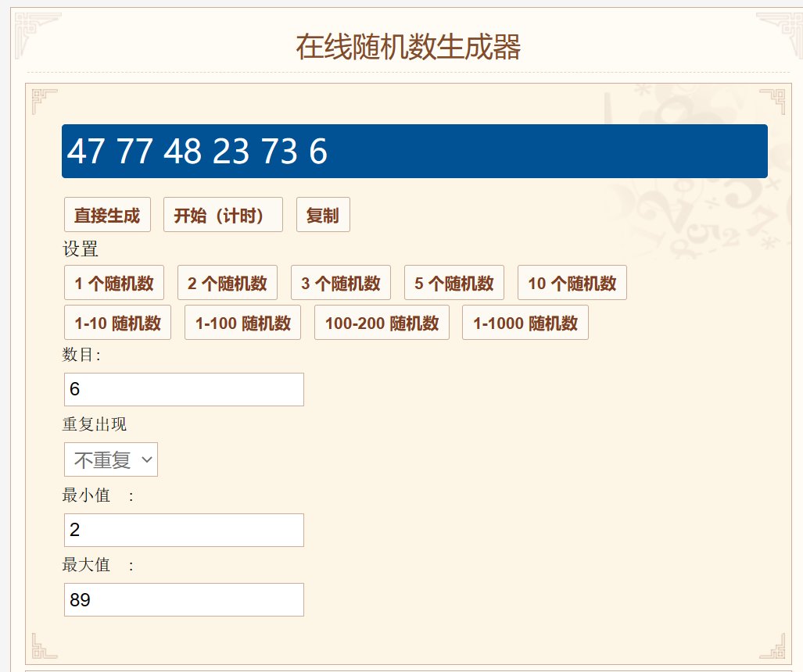Choose the 5 个随机数 preset

click(x=454, y=283)
